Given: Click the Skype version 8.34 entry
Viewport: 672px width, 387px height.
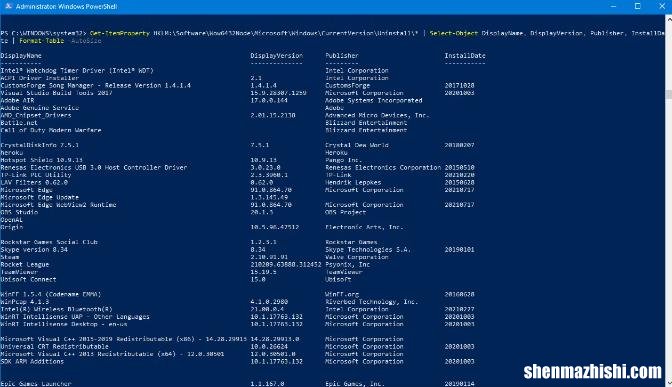Looking at the screenshot, I should coord(34,250).
